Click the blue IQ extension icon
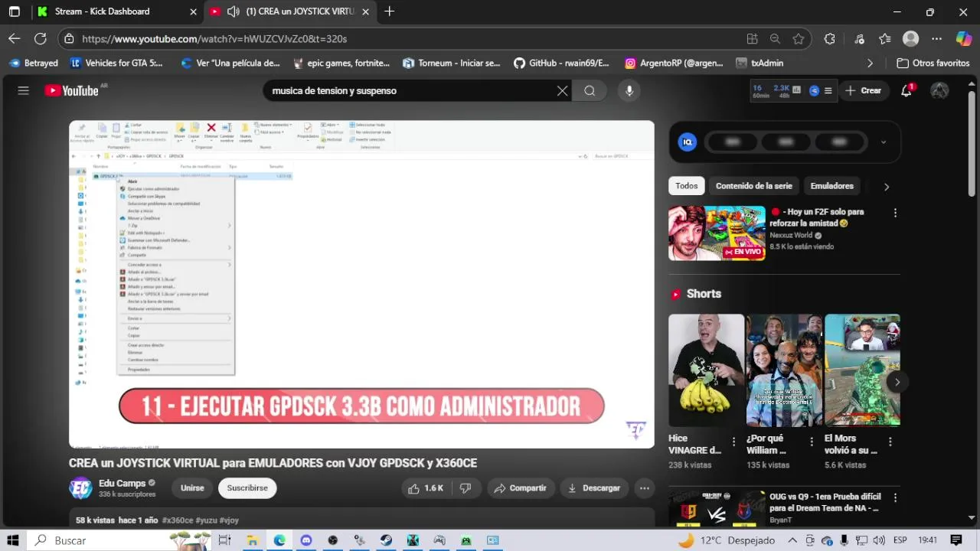Screen dimensions: 980x551 point(688,142)
